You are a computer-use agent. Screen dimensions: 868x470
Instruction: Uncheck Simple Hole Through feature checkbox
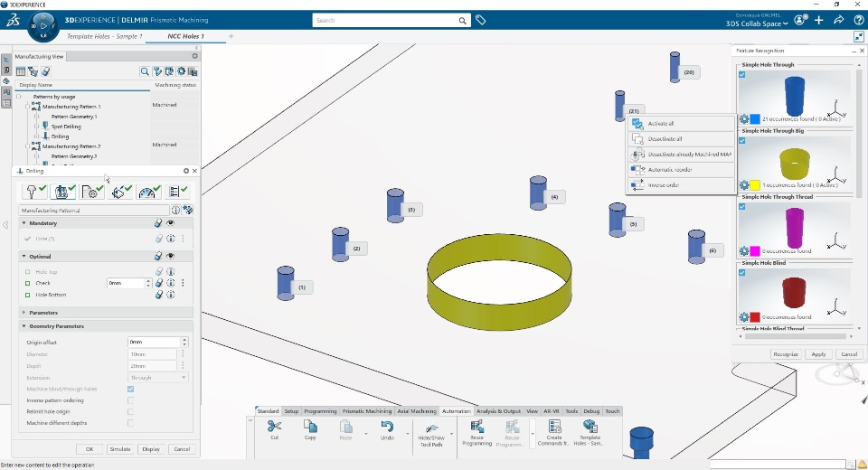[x=741, y=75]
